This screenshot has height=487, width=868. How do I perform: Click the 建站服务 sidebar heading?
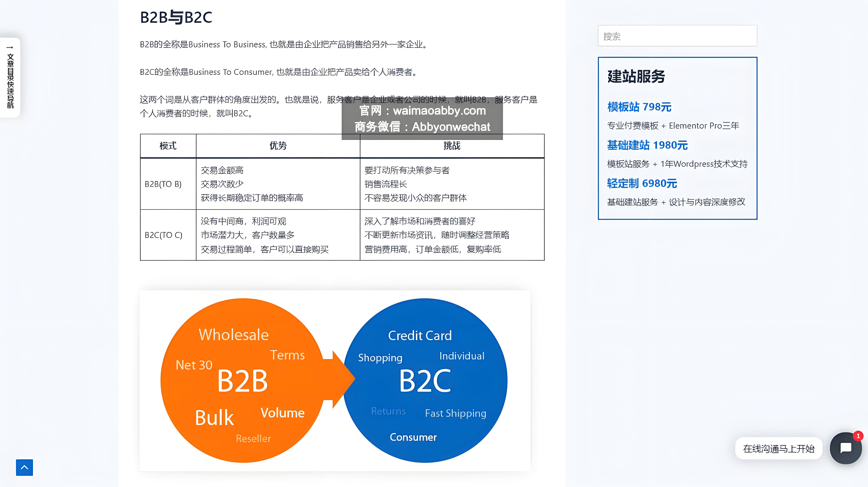[x=636, y=76]
